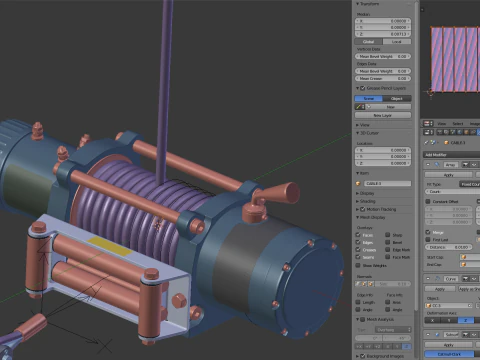
Task: Switch transform to Local
Action: (x=397, y=42)
